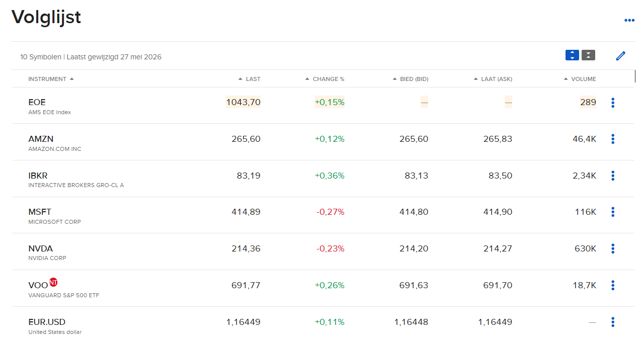Click the '10 Symbolen' modified date text
This screenshot has width=644, height=341.
pos(91,57)
